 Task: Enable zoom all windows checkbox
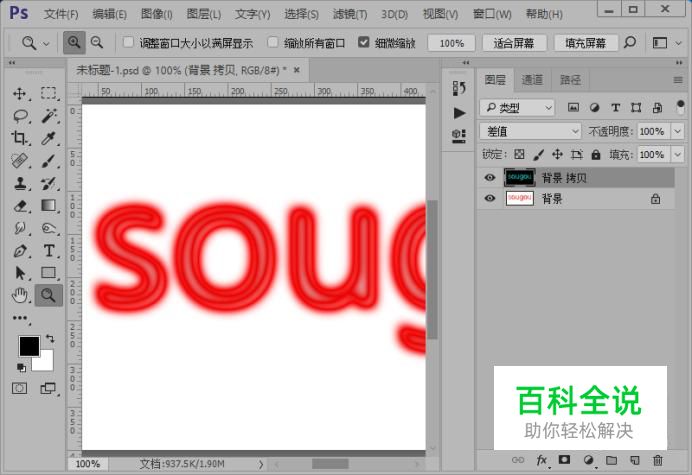273,42
